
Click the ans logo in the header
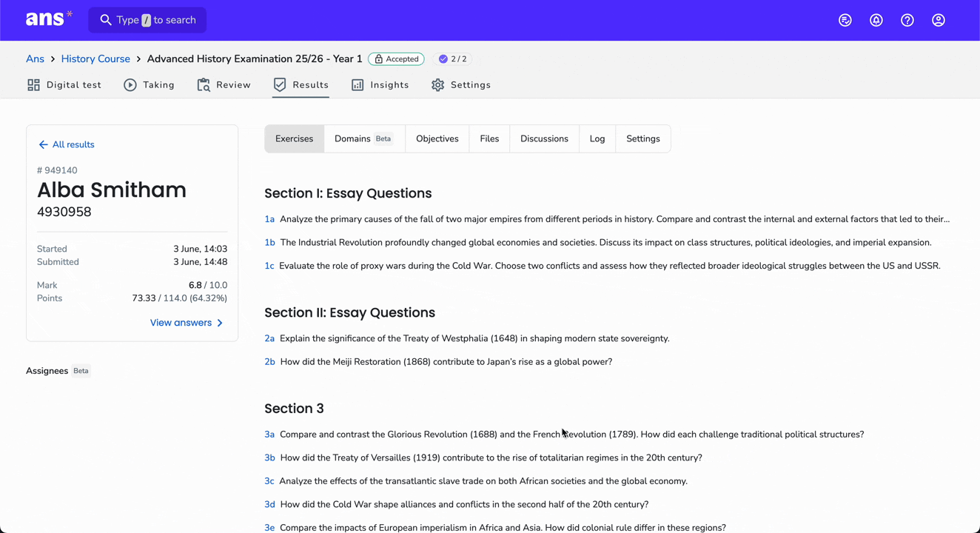click(49, 19)
